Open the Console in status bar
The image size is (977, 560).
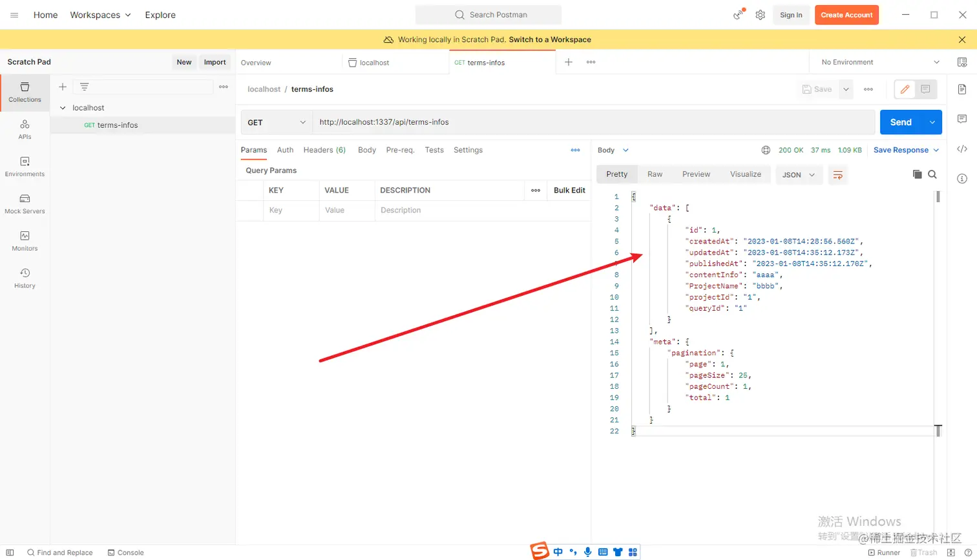coord(125,552)
